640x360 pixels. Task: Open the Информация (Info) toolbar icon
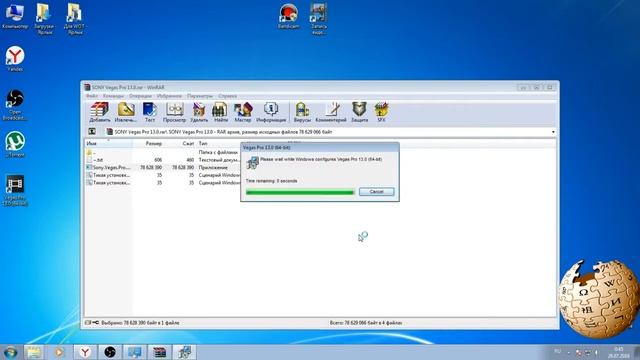pyautogui.click(x=271, y=112)
